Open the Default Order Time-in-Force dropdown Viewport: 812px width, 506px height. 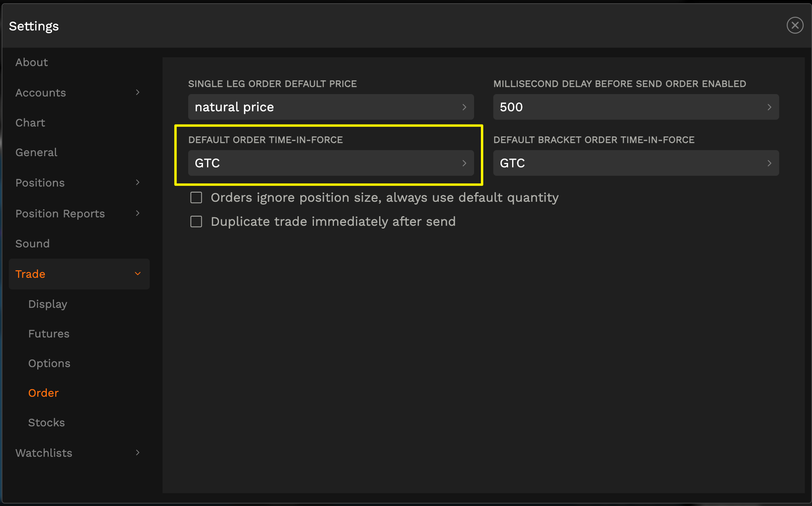331,163
